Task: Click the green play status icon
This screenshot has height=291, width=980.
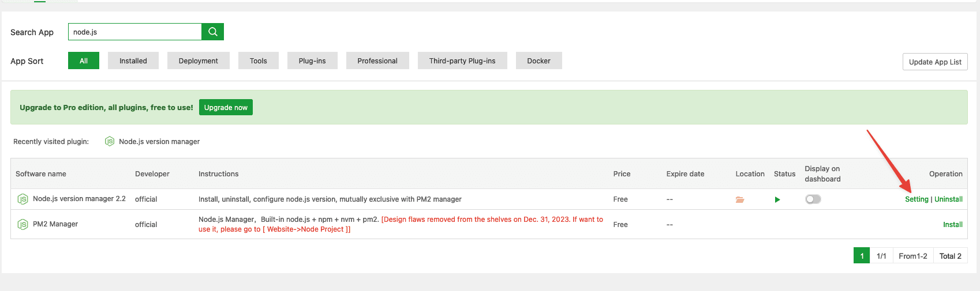Action: coord(777,199)
